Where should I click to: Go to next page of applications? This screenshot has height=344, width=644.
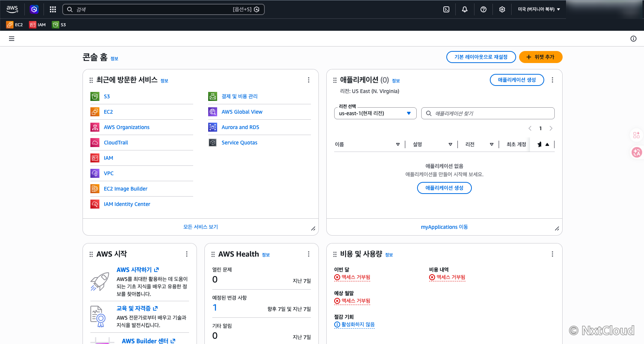(x=551, y=128)
